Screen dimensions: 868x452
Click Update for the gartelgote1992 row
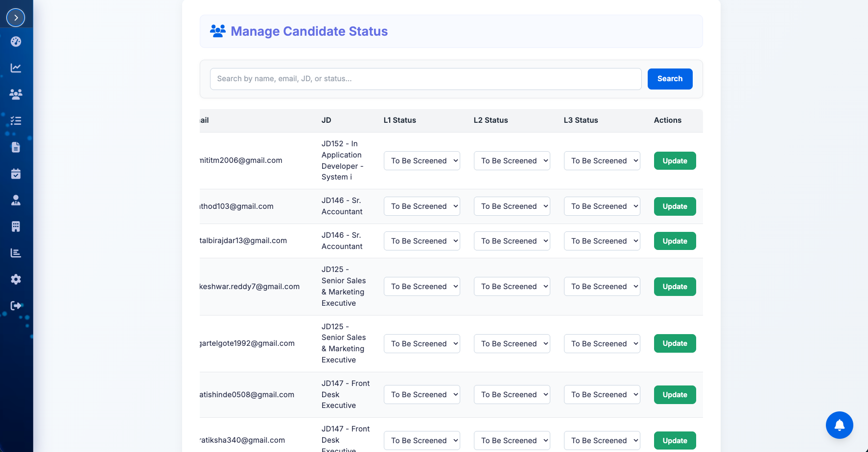pos(675,343)
